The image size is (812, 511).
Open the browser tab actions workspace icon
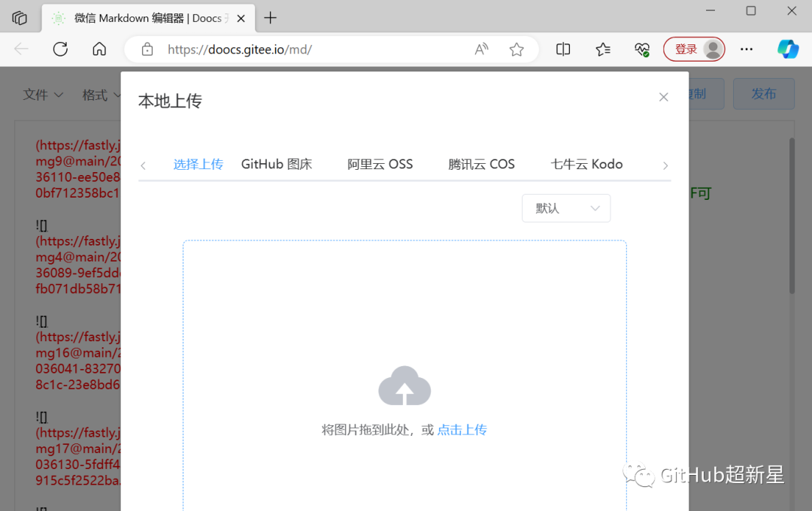(x=19, y=18)
